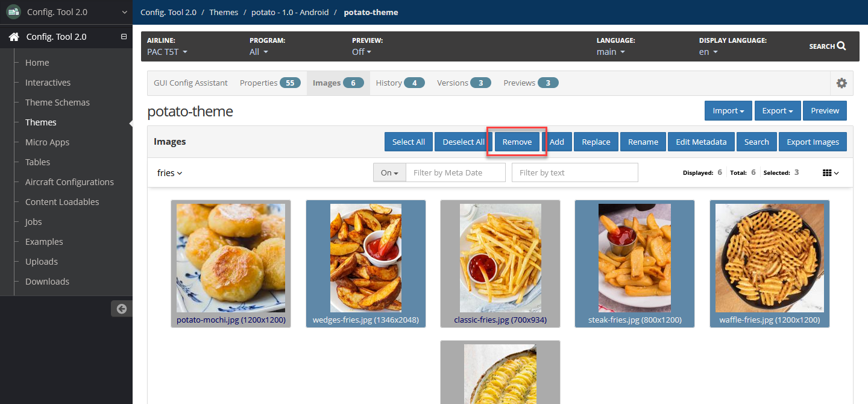This screenshot has height=404, width=868.
Task: Click the Config. Tool 2.0 breadcrumb link
Action: (168, 12)
